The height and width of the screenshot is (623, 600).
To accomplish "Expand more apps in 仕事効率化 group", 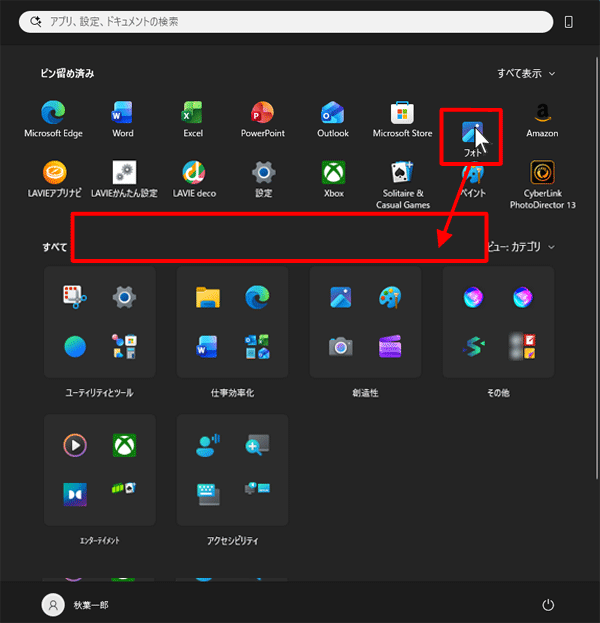I will pyautogui.click(x=257, y=346).
